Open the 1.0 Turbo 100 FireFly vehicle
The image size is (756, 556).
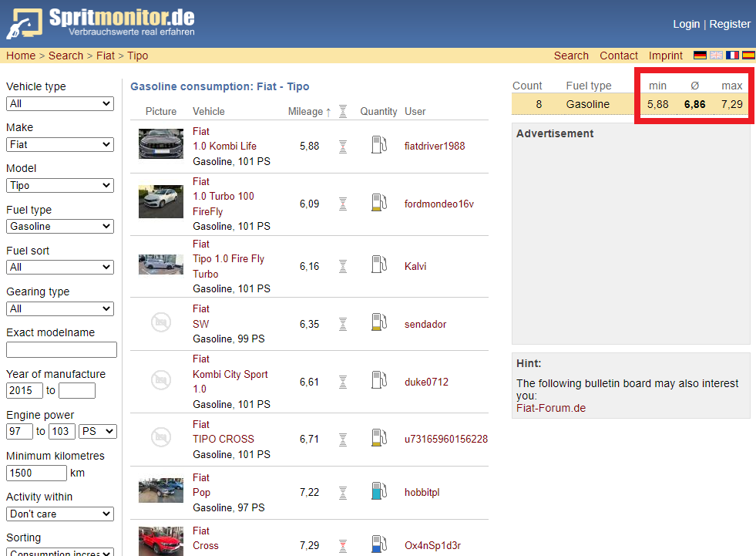223,204
